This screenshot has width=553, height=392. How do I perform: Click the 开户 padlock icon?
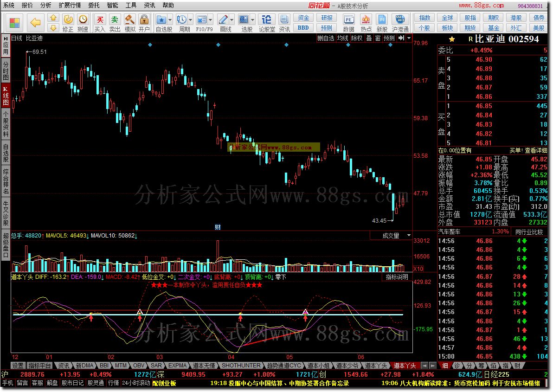[x=144, y=19]
